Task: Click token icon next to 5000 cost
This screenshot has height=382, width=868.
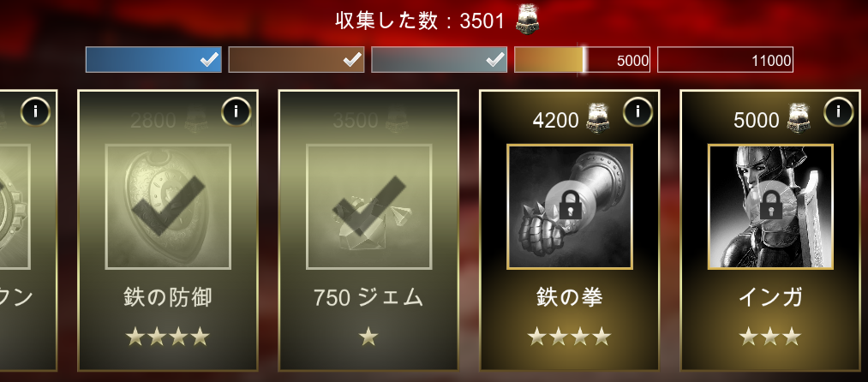Action: [x=799, y=118]
